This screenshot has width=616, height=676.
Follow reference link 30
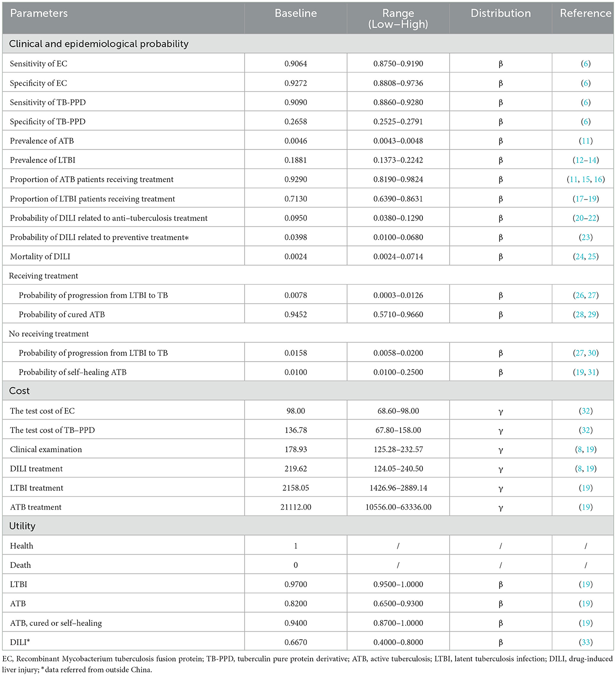click(592, 353)
